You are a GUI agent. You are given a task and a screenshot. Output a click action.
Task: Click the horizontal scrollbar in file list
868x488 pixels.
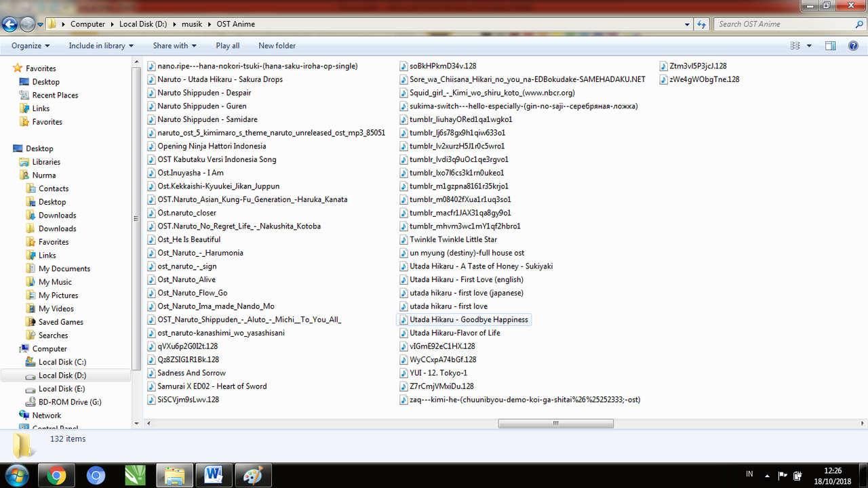pyautogui.click(x=555, y=424)
